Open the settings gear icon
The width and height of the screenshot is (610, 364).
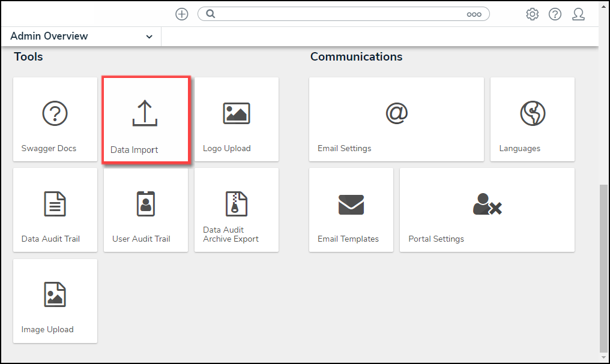tap(532, 14)
